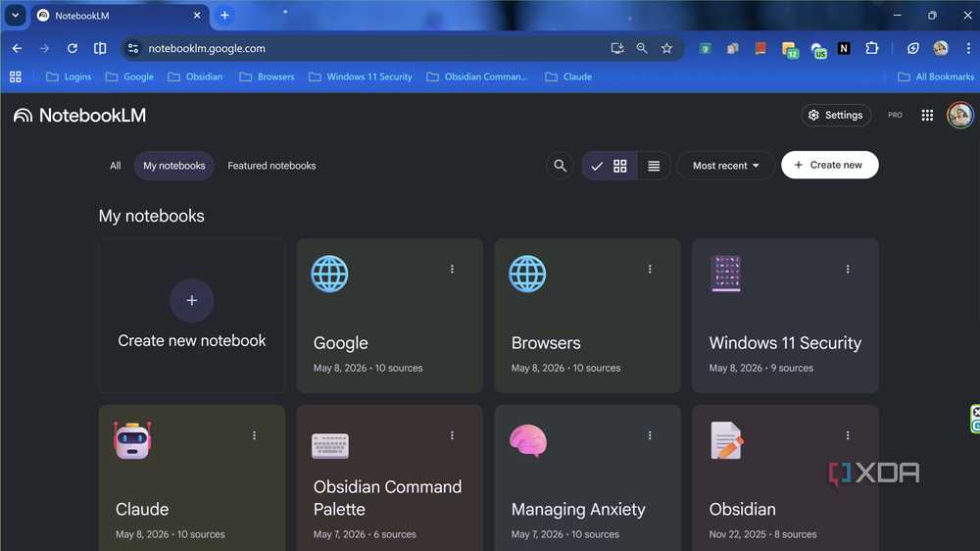Open the All Bookmarks folder
Image resolution: width=980 pixels, height=551 pixels.
tap(936, 76)
